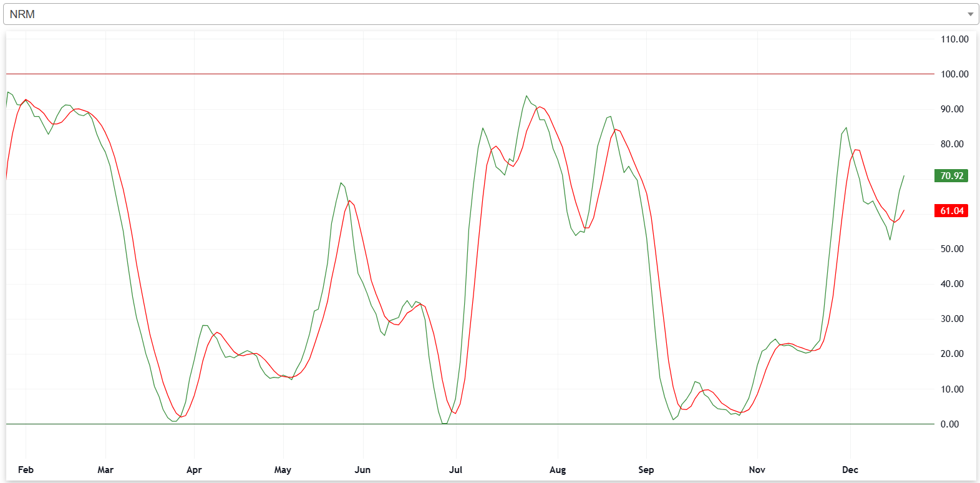
Task: Select the Mar label on time axis
Action: pos(105,470)
